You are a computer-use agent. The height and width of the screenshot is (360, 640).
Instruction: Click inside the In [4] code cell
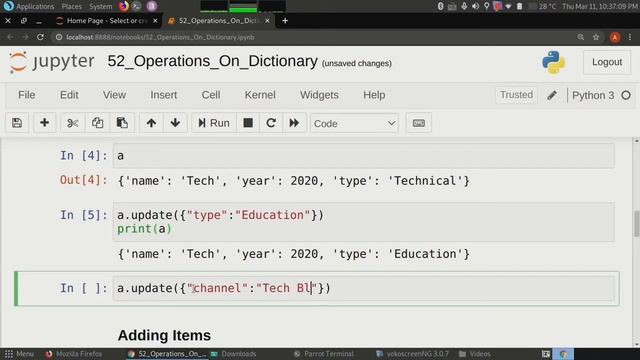pyautogui.click(x=363, y=156)
